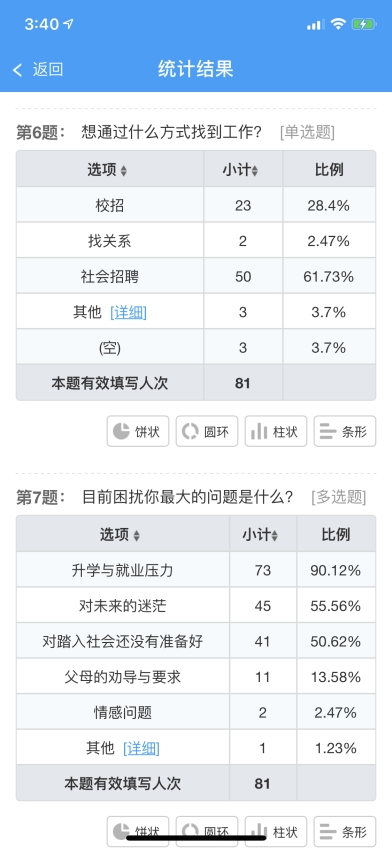Show question 7 as 圆环 donut chart
The width and height of the screenshot is (392, 849).
point(207,831)
